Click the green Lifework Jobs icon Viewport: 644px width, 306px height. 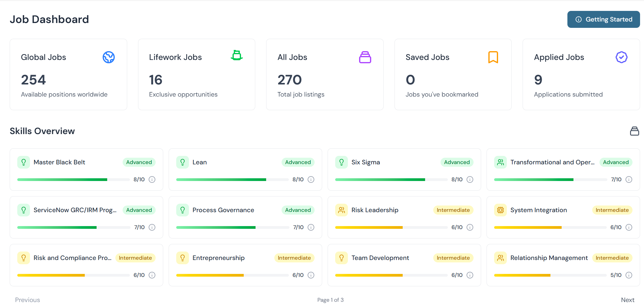pyautogui.click(x=237, y=56)
